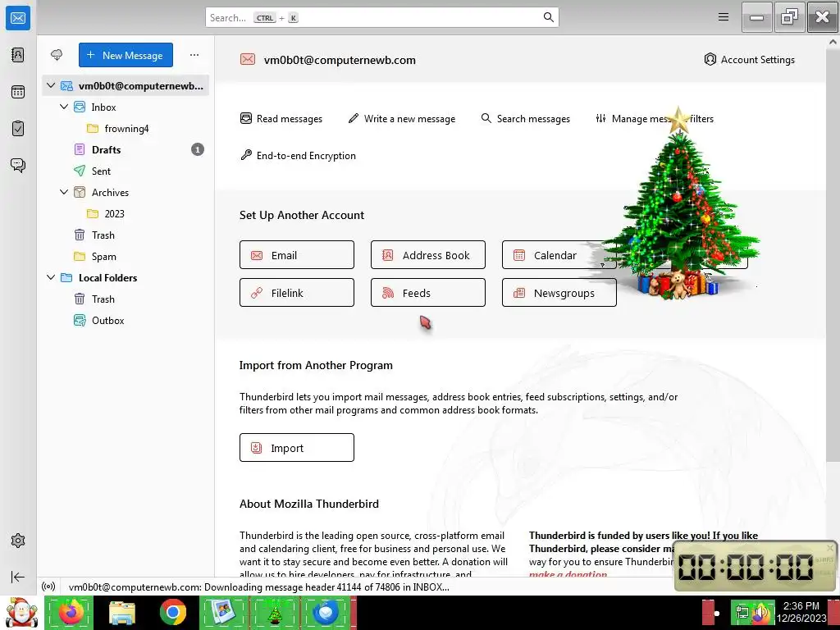Viewport: 840px width, 630px height.
Task: Collapse the vm0b0t@computernewb account tree
Action: 51,85
